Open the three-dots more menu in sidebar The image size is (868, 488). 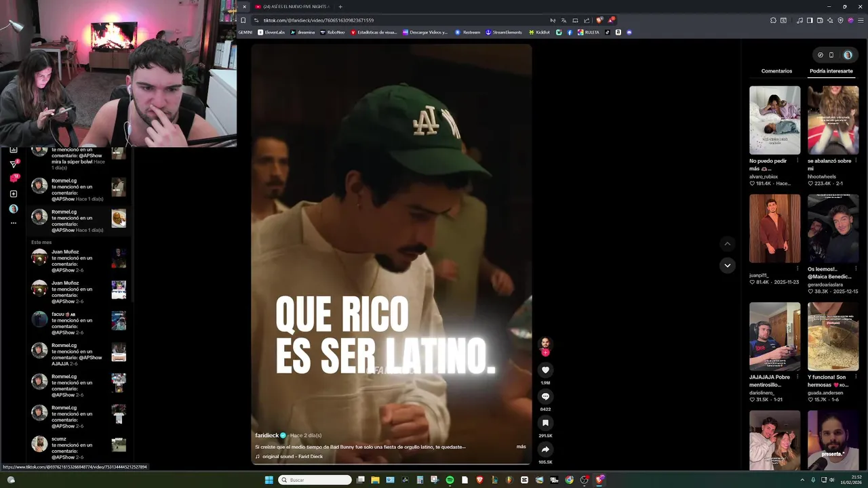[x=13, y=223]
